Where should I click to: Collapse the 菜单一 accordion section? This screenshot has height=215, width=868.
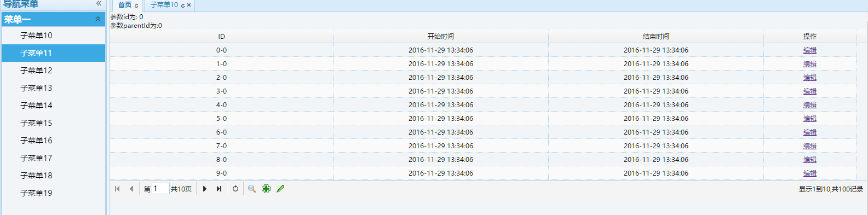coord(98,19)
